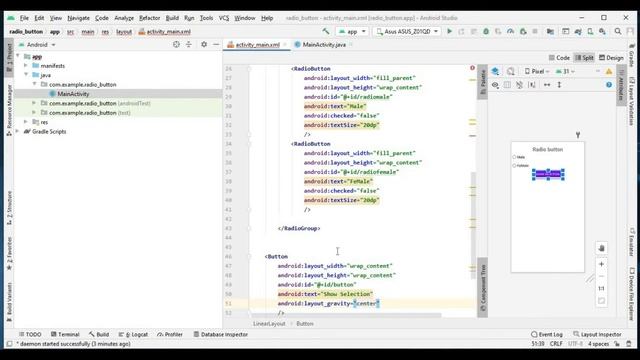Open the Logcat tool window
This screenshot has height=360, width=640.
[x=133, y=334]
